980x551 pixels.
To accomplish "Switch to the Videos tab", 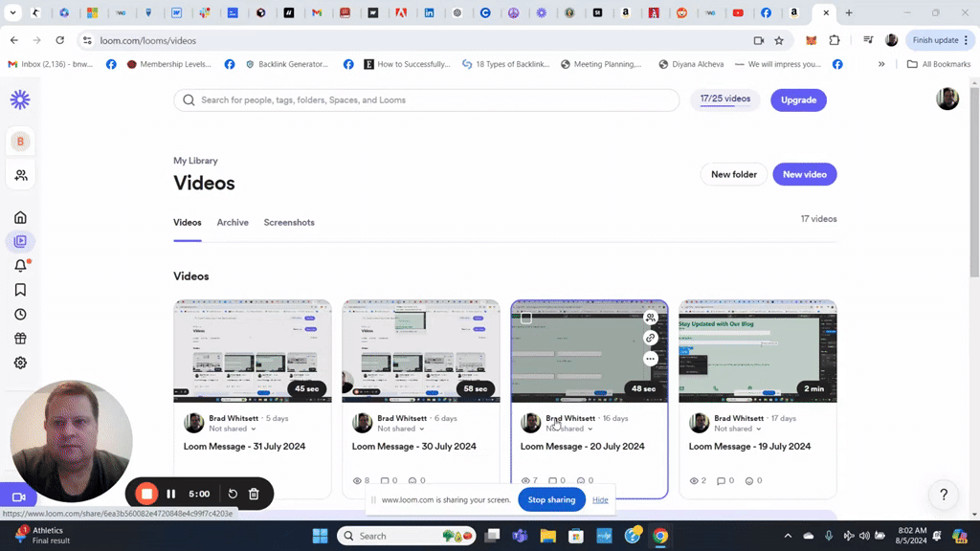I will pyautogui.click(x=188, y=222).
